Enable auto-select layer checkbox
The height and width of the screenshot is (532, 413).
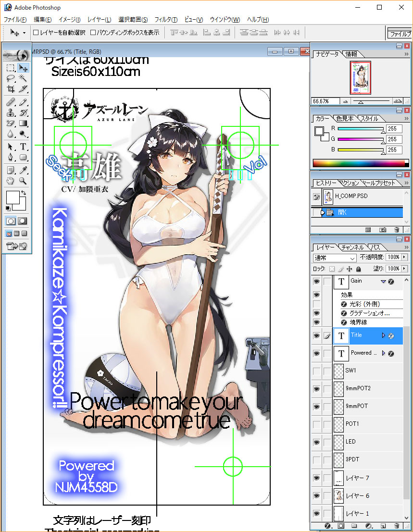[36, 33]
